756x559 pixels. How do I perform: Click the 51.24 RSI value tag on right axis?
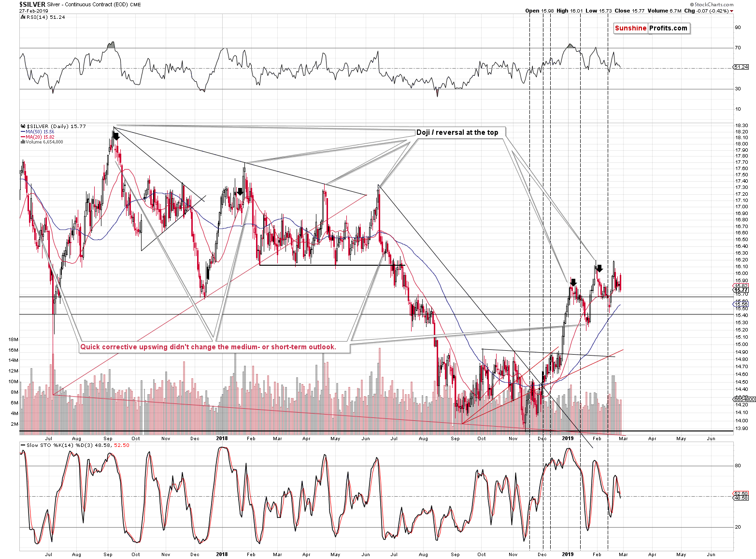click(x=741, y=67)
